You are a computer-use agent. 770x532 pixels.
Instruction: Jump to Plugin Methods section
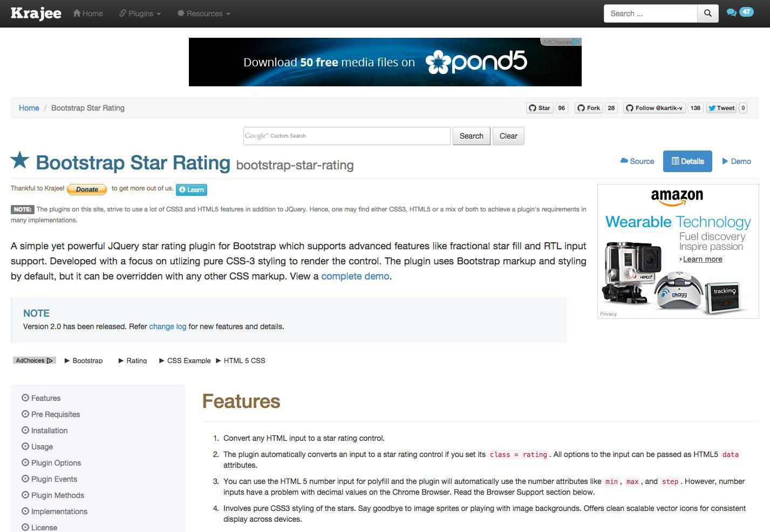[58, 495]
